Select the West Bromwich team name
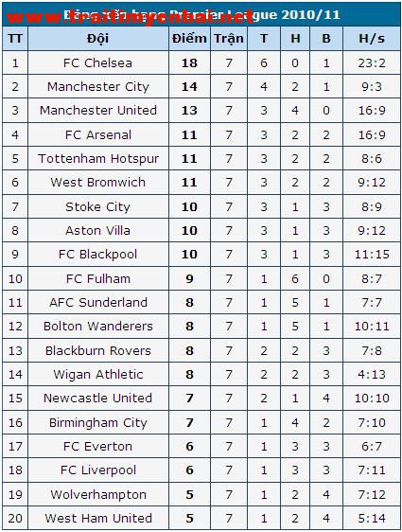Screen dimensions: 402x532 [x=98, y=183]
